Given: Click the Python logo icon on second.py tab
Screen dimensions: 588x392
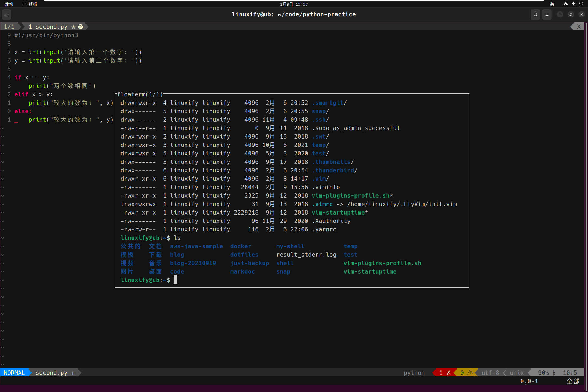Looking at the screenshot, I should pos(81,27).
